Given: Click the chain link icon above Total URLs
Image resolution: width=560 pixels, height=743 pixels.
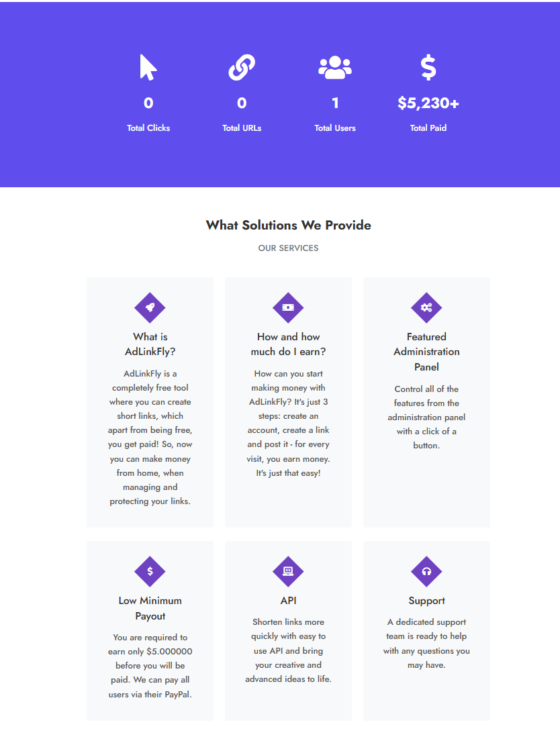Looking at the screenshot, I should tap(242, 68).
